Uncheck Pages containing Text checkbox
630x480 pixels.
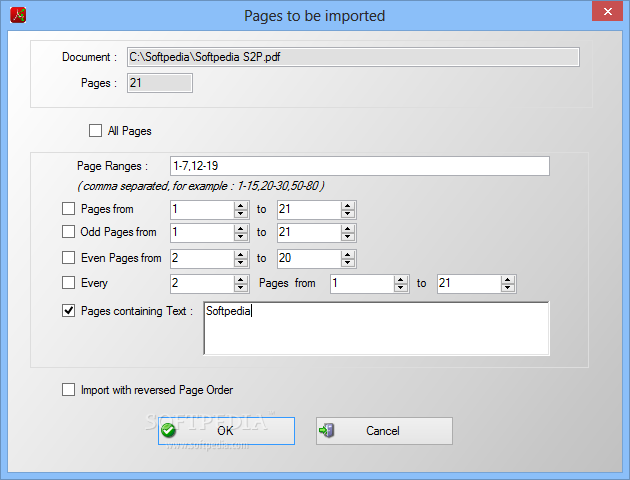point(68,310)
